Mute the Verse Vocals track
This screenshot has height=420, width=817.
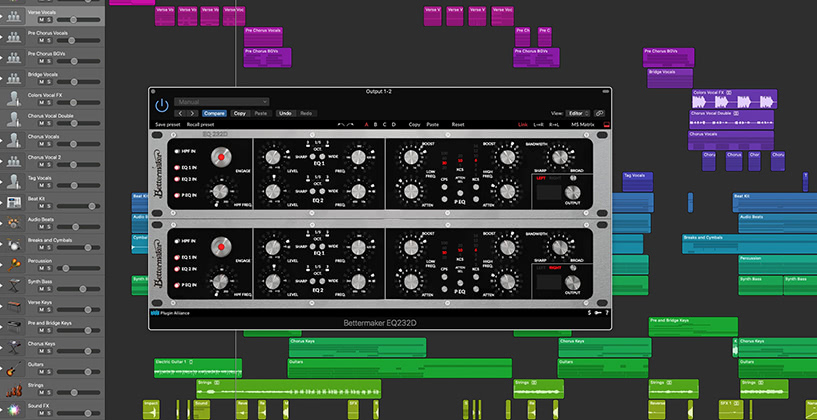click(41, 20)
